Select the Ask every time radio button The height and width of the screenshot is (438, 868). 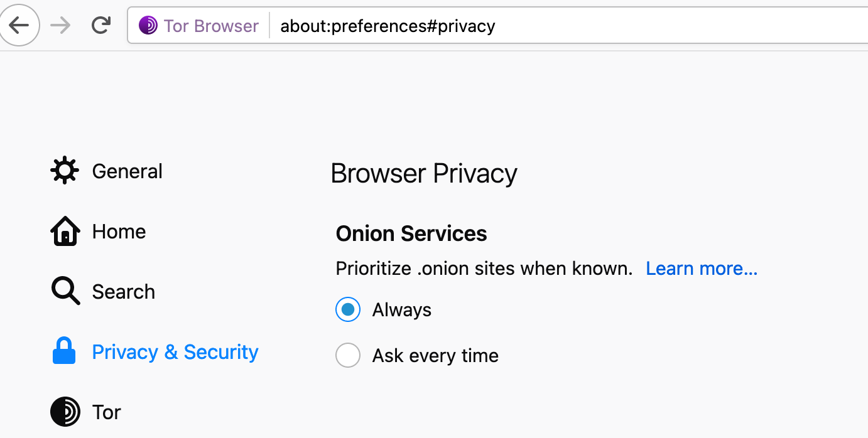[x=348, y=355]
